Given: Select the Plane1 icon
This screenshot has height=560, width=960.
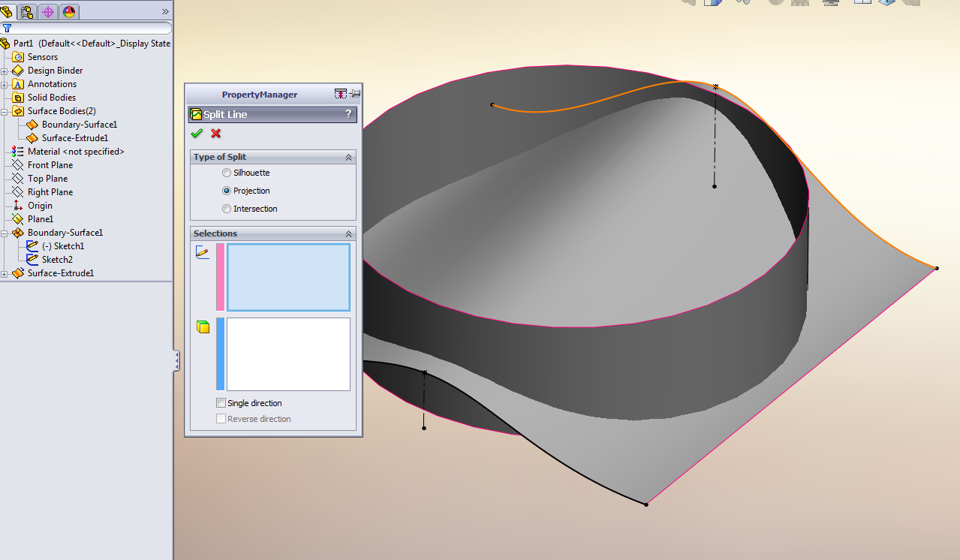Looking at the screenshot, I should click(19, 219).
